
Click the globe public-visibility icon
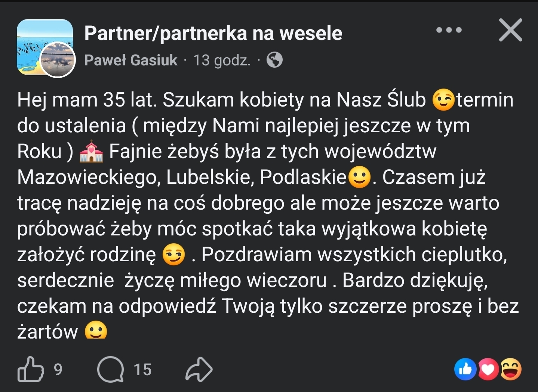274,60
